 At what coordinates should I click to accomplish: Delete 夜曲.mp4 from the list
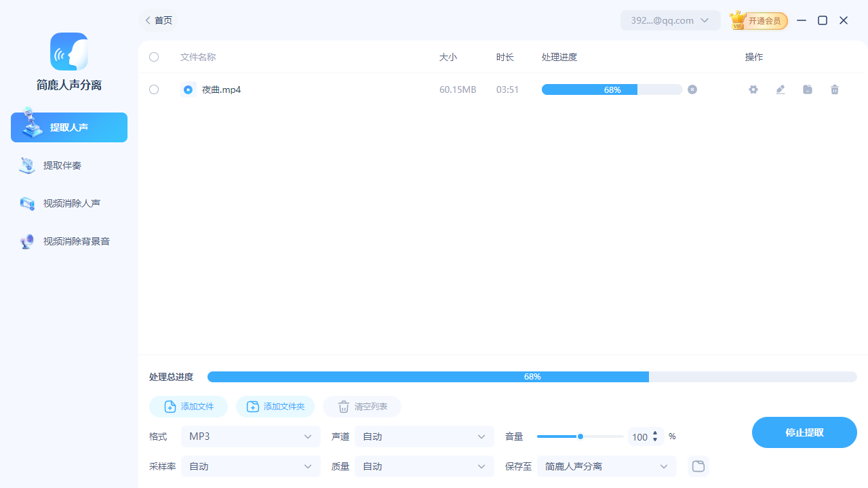[x=834, y=89]
